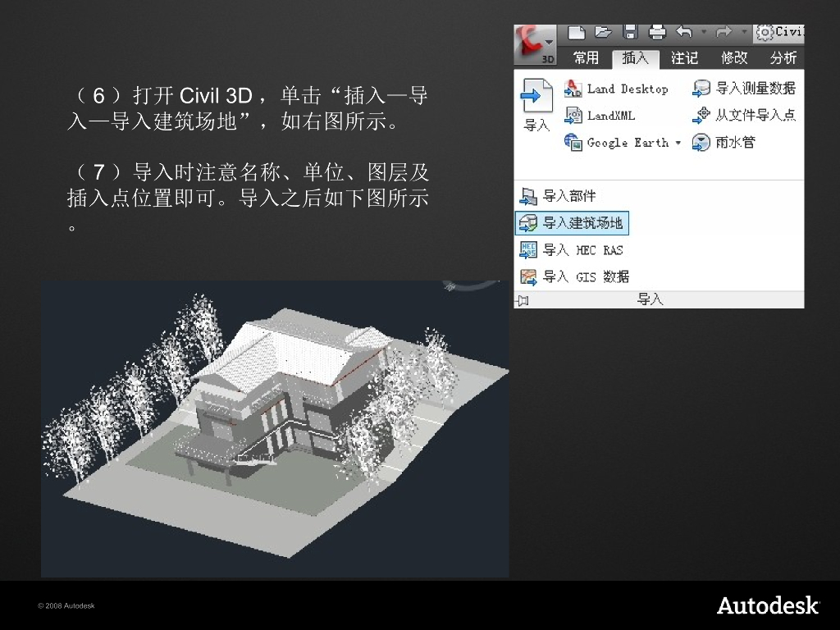Pin the 导入 panel with pushpin icon

click(x=523, y=300)
